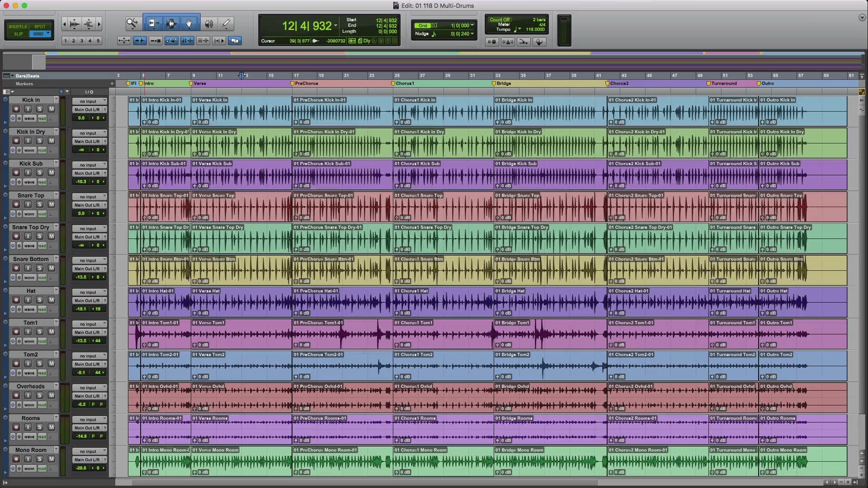Toggle the Count Off button
The width and height of the screenshot is (868, 488).
point(500,19)
